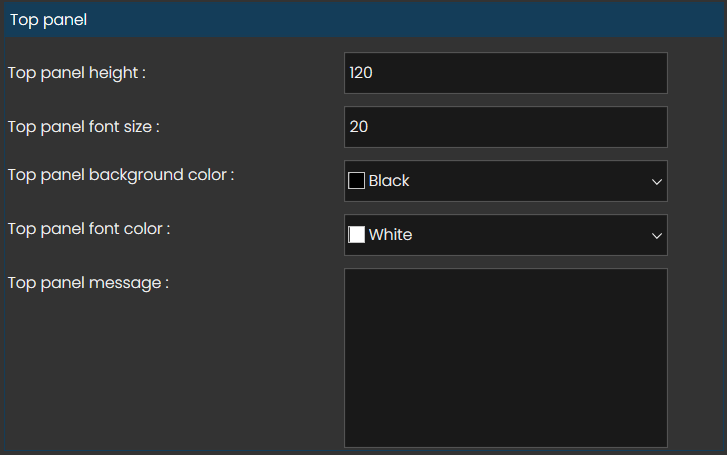
Task: Click the "Top panel font color :" label
Action: 89,229
